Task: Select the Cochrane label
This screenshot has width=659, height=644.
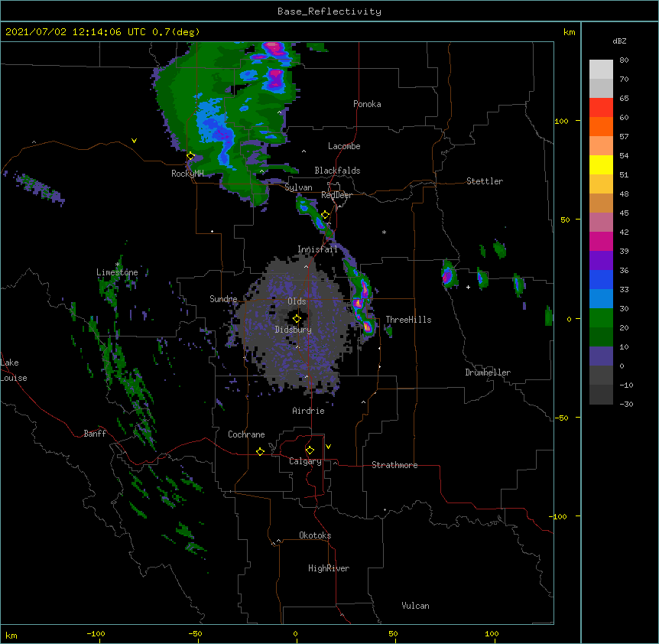Action: 246,434
